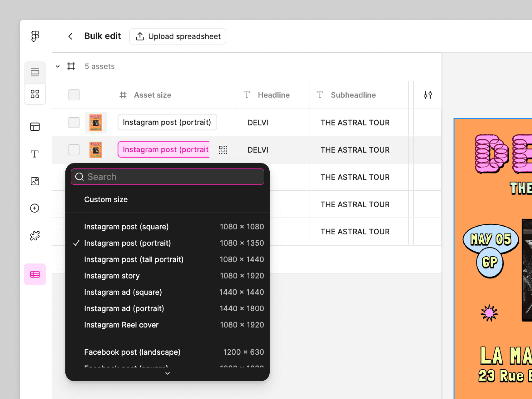Click fourth row THE ASTRAL TOUR cell
The width and height of the screenshot is (532, 399).
point(359,204)
